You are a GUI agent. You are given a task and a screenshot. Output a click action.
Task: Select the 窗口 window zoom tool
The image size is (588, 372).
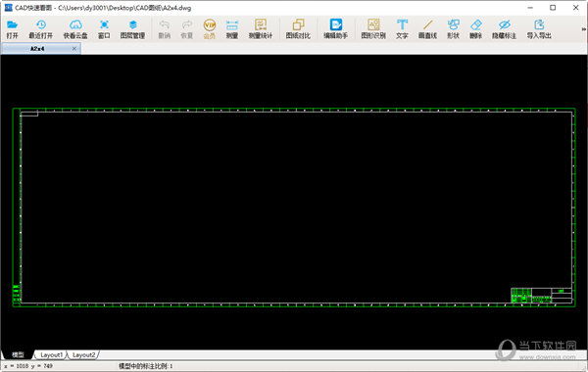[104, 29]
